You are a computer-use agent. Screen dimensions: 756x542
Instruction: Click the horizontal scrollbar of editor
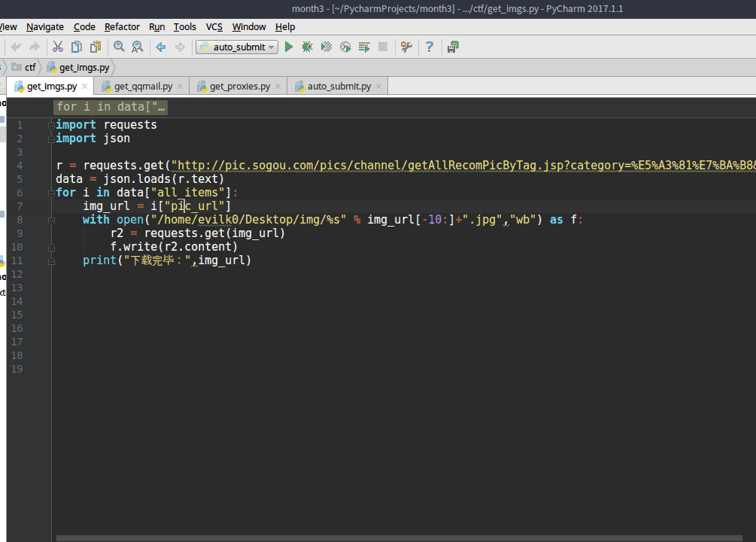point(399,538)
